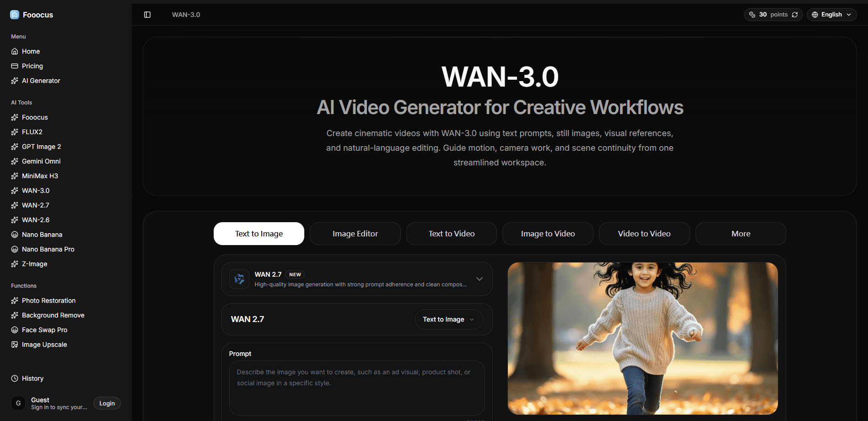
Task: Open Image Upscale function
Action: click(66, 344)
